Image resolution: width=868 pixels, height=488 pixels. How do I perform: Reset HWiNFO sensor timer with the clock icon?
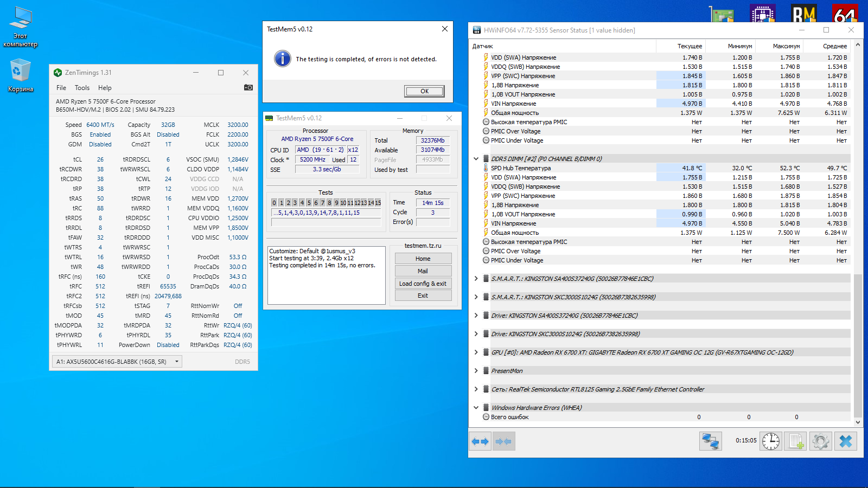pyautogui.click(x=770, y=441)
